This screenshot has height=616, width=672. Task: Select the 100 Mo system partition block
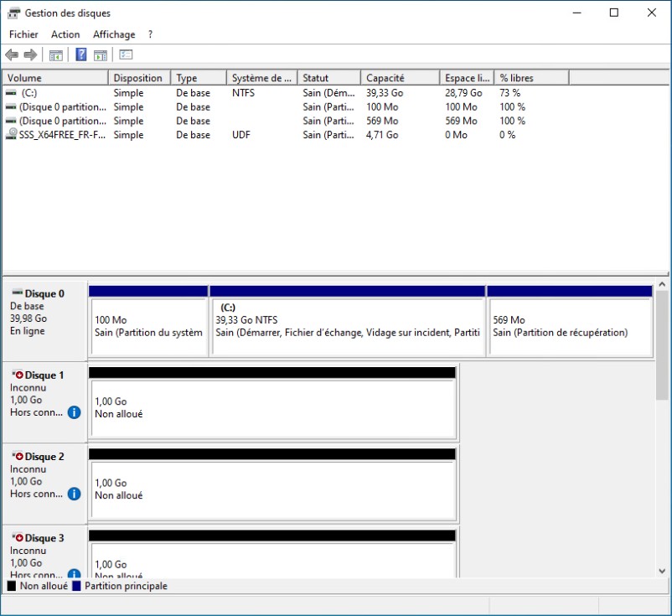(x=148, y=321)
